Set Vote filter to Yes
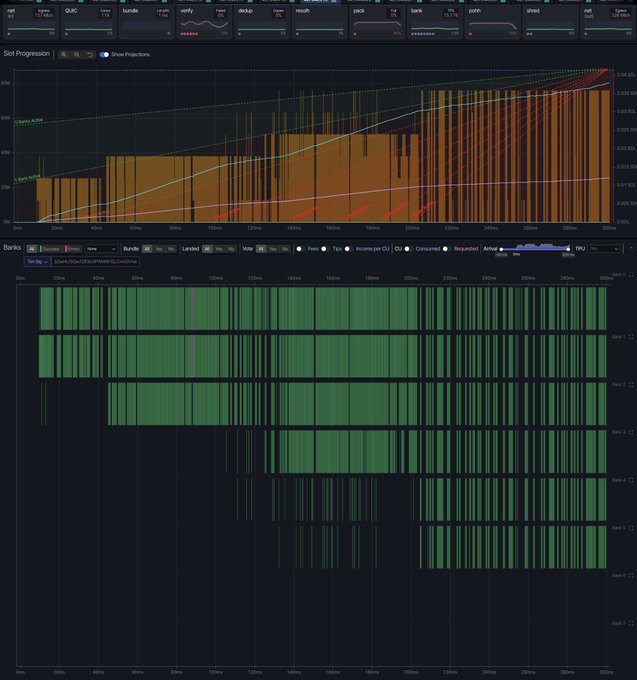This screenshot has width=637, height=680. coord(273,249)
